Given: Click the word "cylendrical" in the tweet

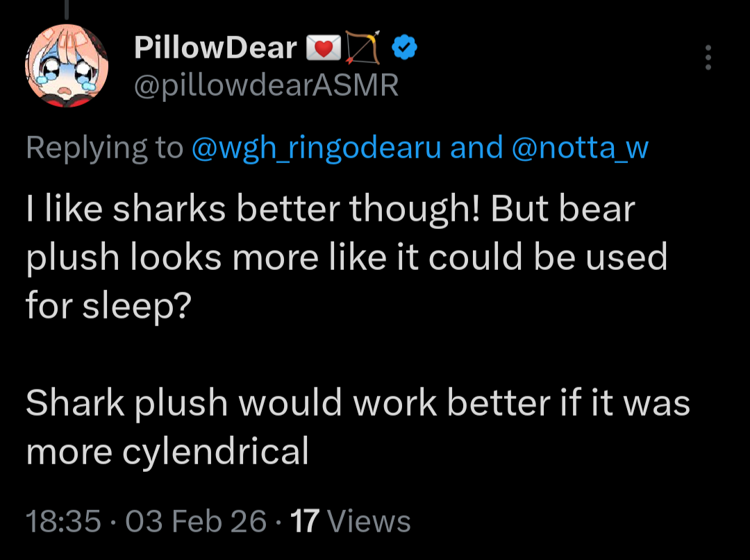Looking at the screenshot, I should 215,452.
